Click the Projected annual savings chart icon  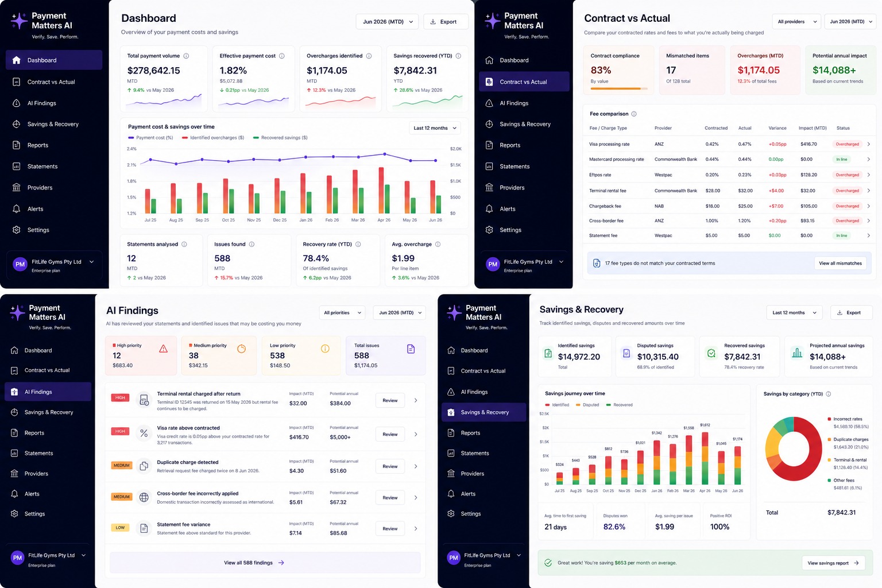[x=797, y=353]
